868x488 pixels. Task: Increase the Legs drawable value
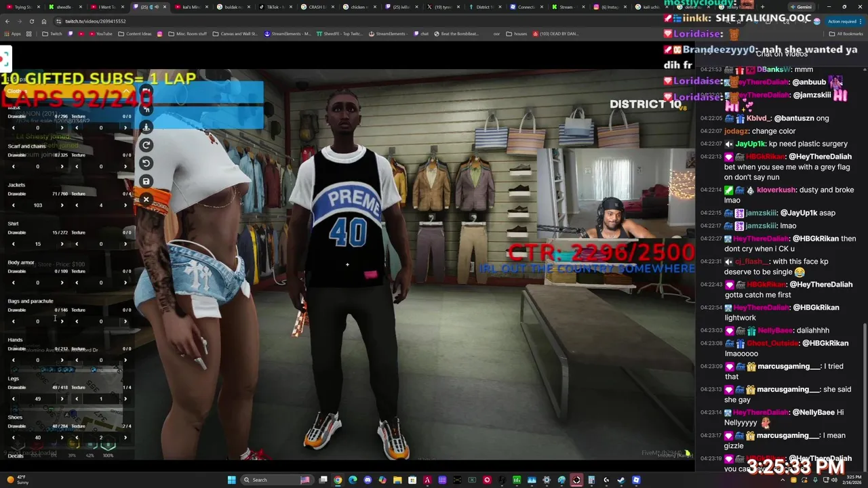coord(62,399)
